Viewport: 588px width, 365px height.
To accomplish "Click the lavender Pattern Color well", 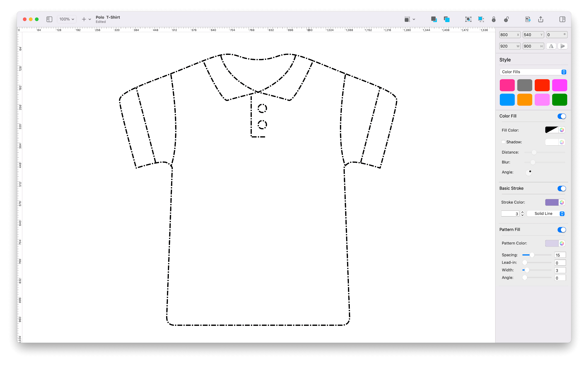I will tap(552, 243).
